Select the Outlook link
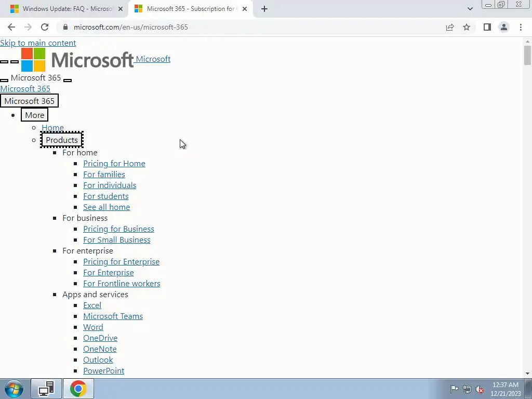532x399 pixels. tap(98, 360)
